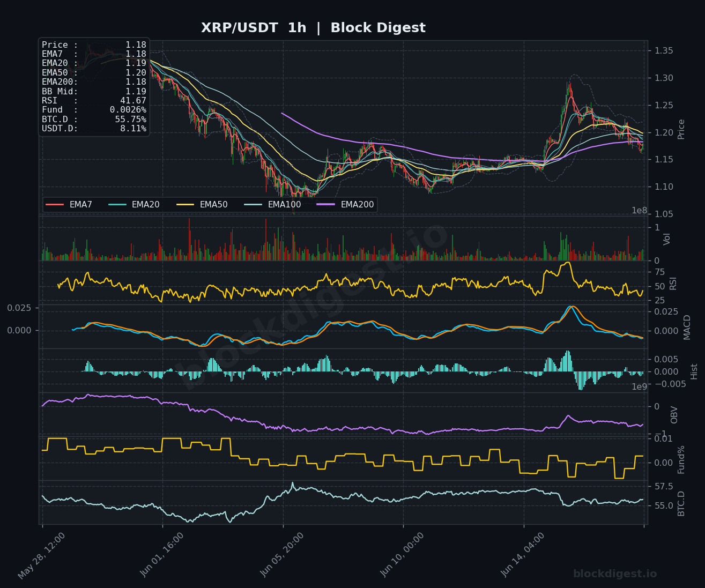Click the 1.35 price axis tick

(664, 51)
